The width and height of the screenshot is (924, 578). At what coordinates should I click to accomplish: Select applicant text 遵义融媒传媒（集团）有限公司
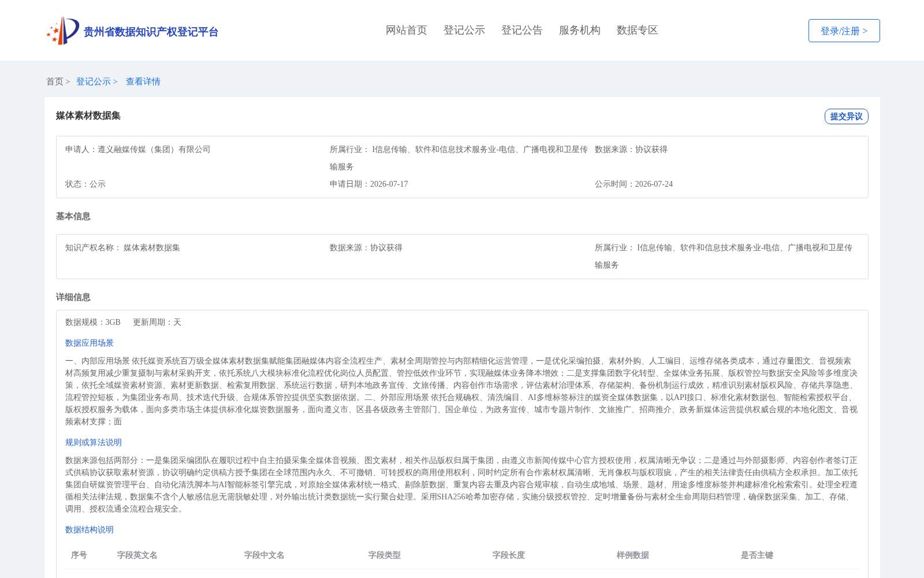coord(154,149)
